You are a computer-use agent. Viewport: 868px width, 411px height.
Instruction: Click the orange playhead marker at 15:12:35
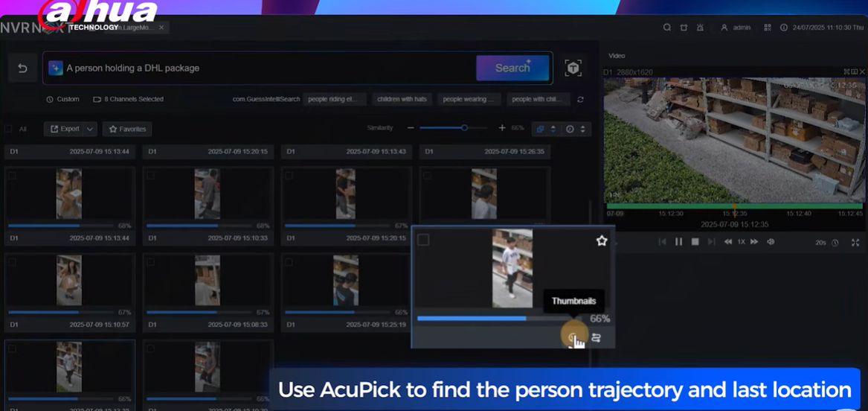coord(735,206)
